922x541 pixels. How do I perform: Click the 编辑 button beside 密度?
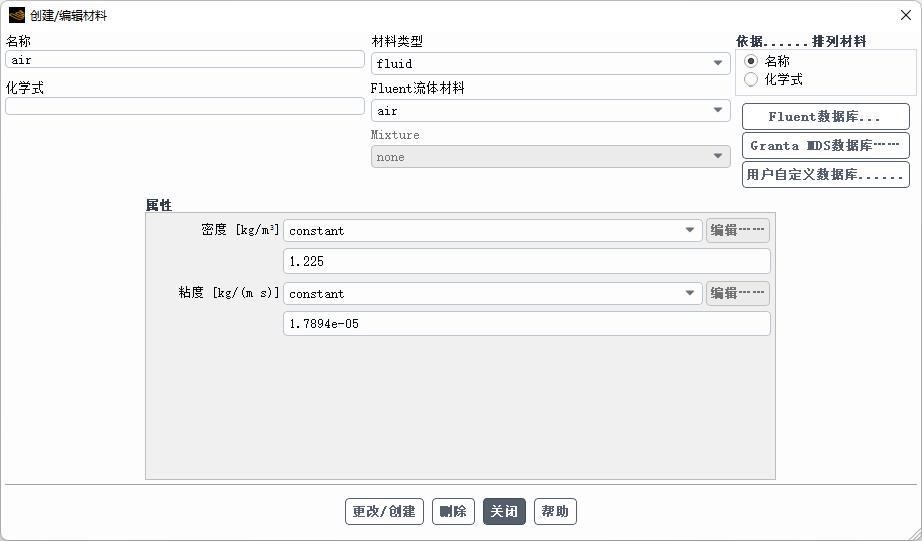point(737,231)
